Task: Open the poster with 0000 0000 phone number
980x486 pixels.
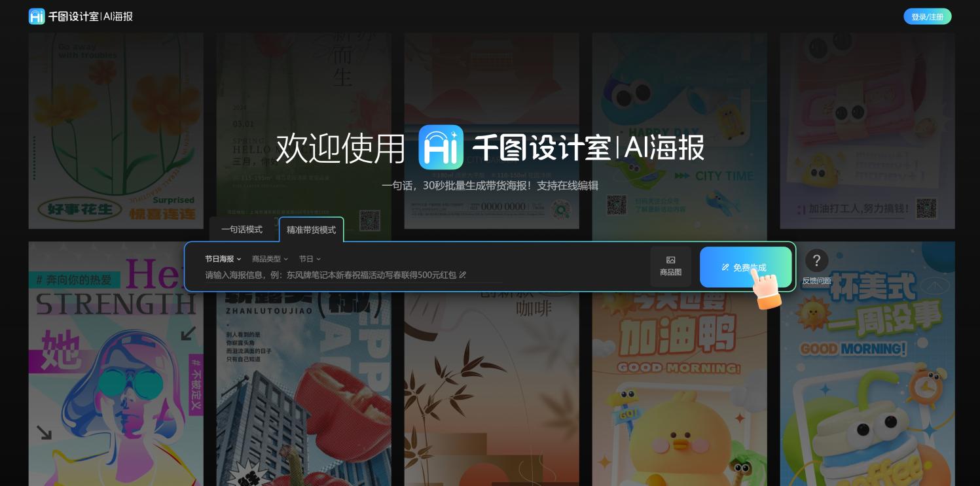Action: [492, 131]
